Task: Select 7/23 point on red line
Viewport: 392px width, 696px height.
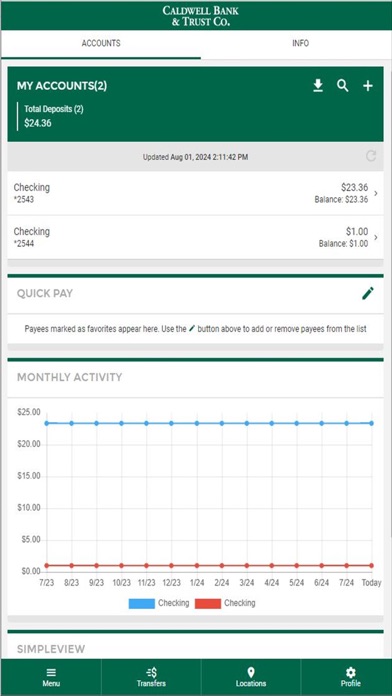Action: click(46, 566)
